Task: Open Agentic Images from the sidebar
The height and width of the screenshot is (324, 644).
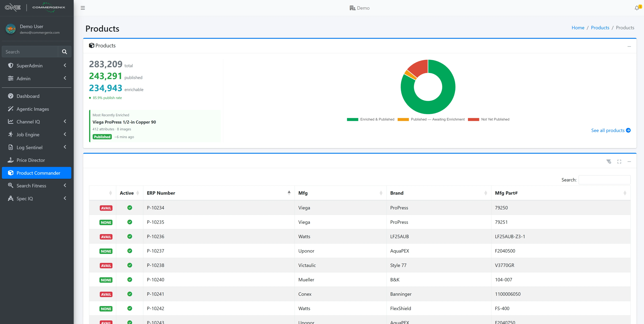Action: (36, 109)
